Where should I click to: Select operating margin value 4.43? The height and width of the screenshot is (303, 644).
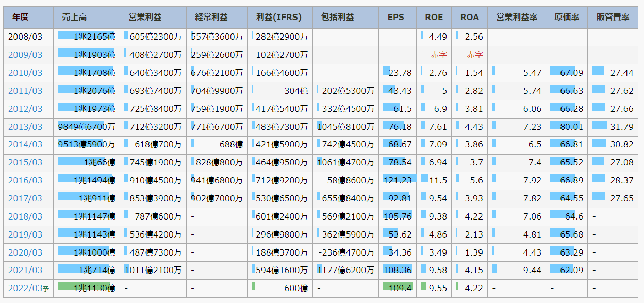pyautogui.click(x=532, y=252)
